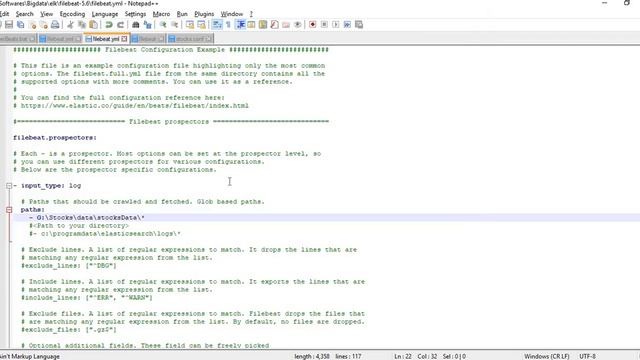The image size is (640, 360).
Task: Click status bar UTF-8 encoding entry
Action: (587, 356)
